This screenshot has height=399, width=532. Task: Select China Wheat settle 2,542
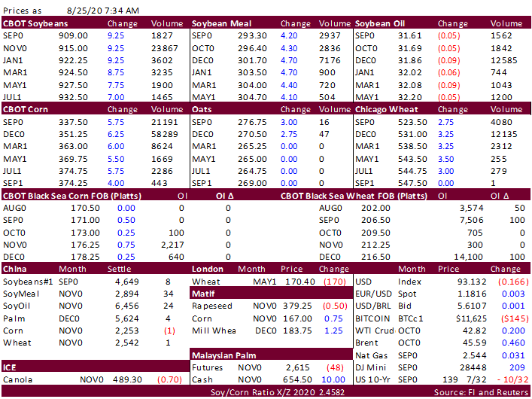coord(127,343)
